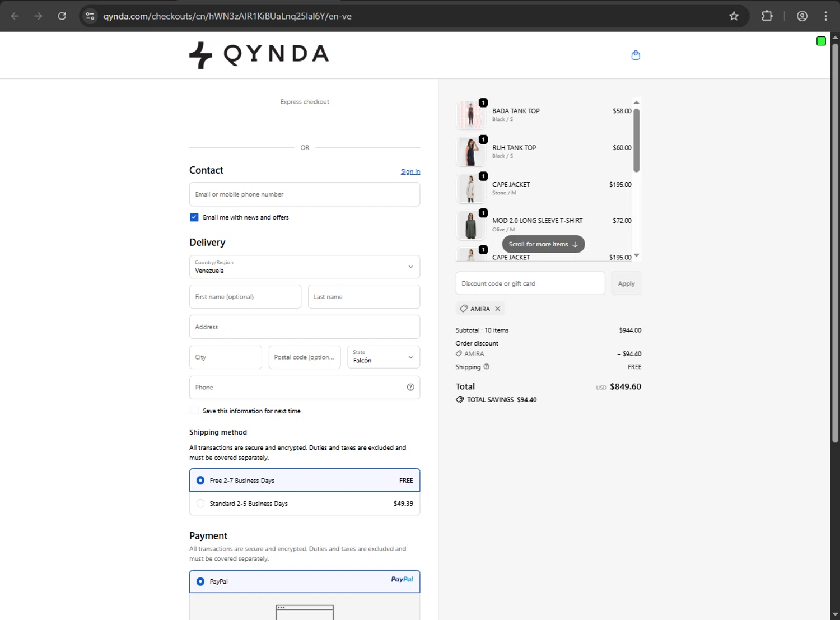
Task: Click the items list scroll down arrow
Action: pyautogui.click(x=636, y=256)
